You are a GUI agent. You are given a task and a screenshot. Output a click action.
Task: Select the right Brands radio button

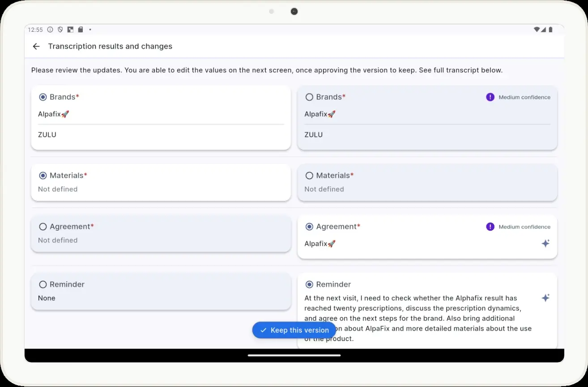tap(309, 97)
